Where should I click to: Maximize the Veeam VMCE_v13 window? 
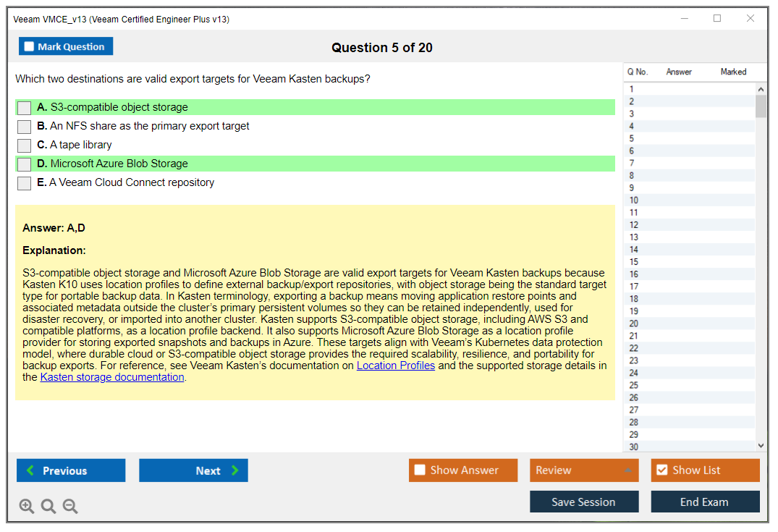click(x=717, y=18)
